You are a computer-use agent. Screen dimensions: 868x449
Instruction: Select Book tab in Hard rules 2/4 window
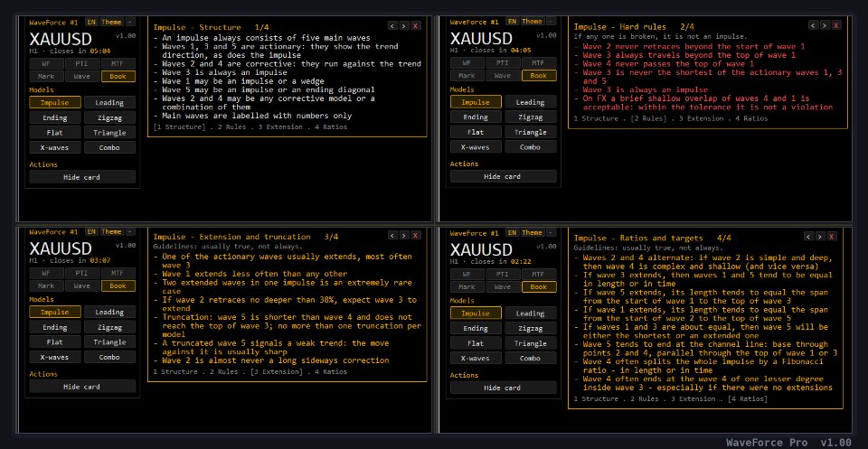point(539,76)
